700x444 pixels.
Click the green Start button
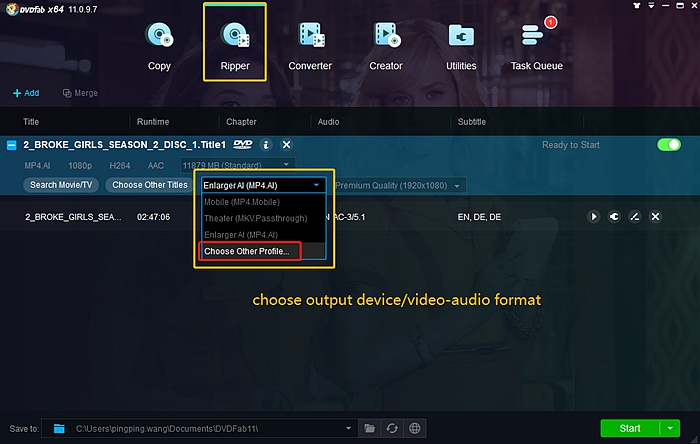630,428
